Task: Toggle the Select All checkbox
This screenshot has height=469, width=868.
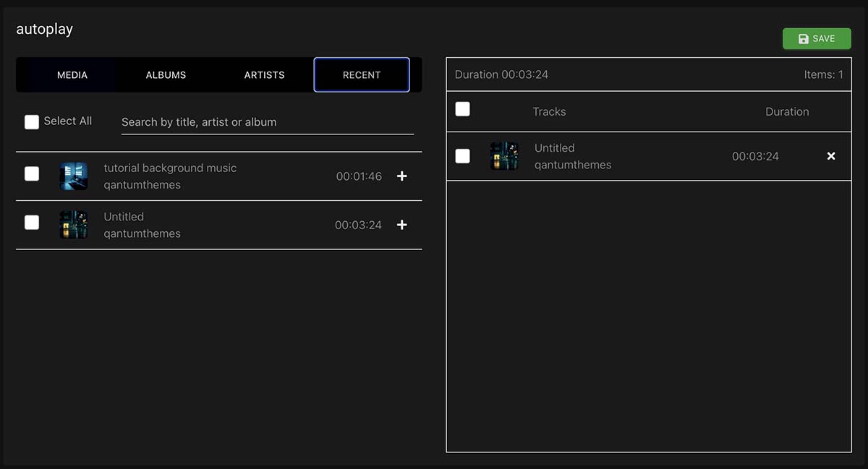Action: 32,122
